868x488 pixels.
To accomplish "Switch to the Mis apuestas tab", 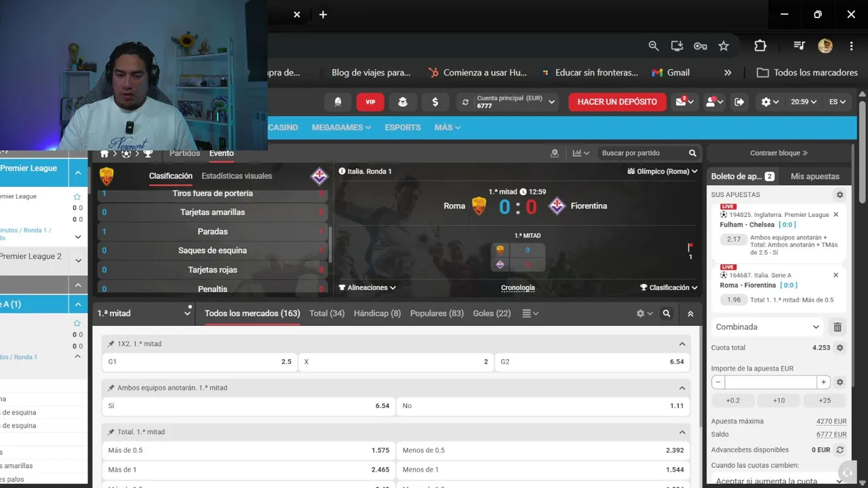I will [x=815, y=176].
